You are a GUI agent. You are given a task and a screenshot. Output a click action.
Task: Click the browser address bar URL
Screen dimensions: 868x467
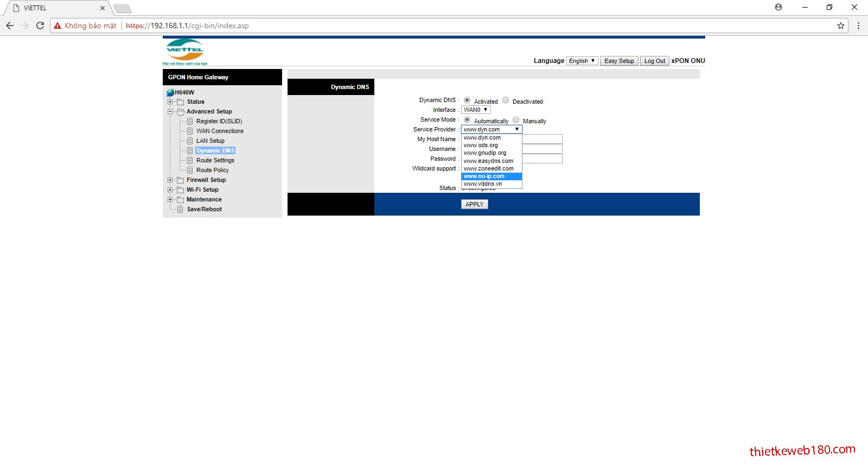tap(187, 26)
